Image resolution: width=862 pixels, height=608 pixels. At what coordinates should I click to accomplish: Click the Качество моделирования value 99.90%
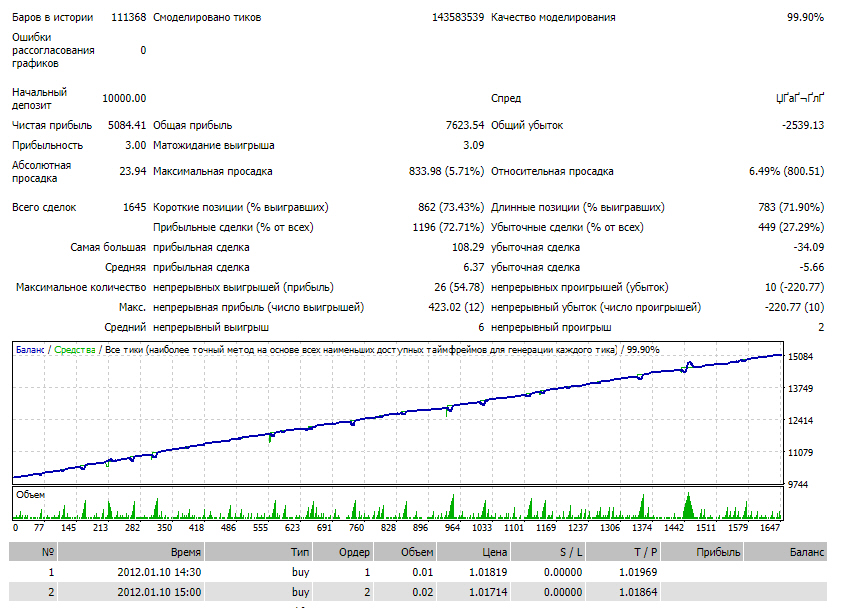coord(805,17)
